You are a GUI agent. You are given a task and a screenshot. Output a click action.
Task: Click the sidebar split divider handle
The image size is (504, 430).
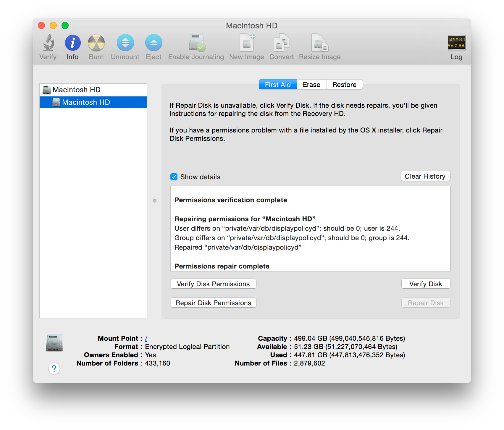click(x=155, y=201)
